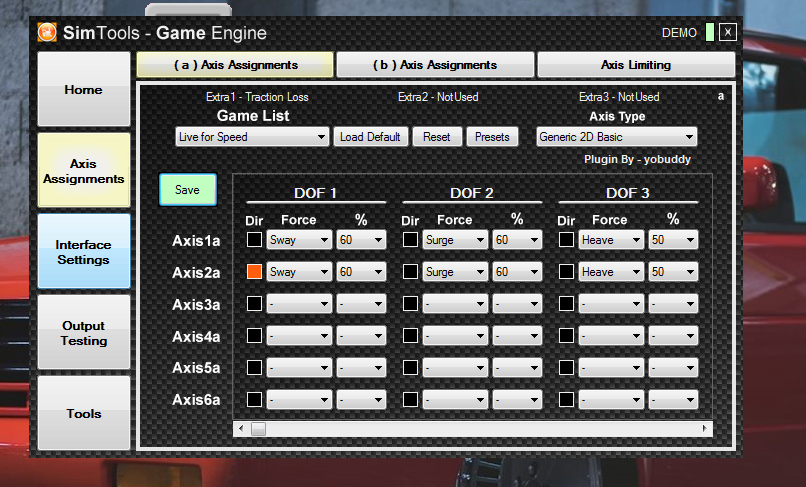The image size is (806, 487).
Task: Click the Axis1a row label
Action: coord(196,241)
